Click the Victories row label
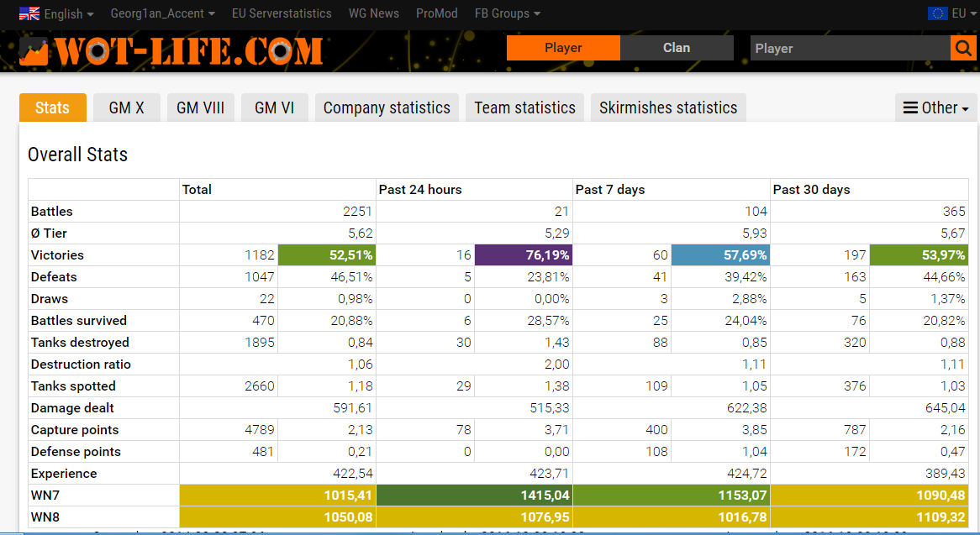Screen dimensions: 980x535 (57, 255)
